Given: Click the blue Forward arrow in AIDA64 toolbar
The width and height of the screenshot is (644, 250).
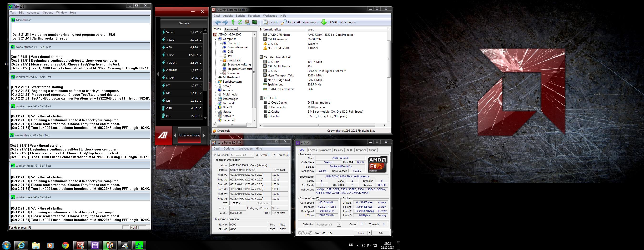Looking at the screenshot, I should tap(225, 22).
